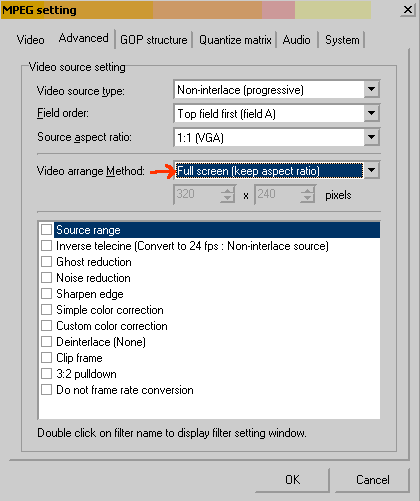
Task: Expand the Field order dropdown
Action: pyautogui.click(x=371, y=113)
